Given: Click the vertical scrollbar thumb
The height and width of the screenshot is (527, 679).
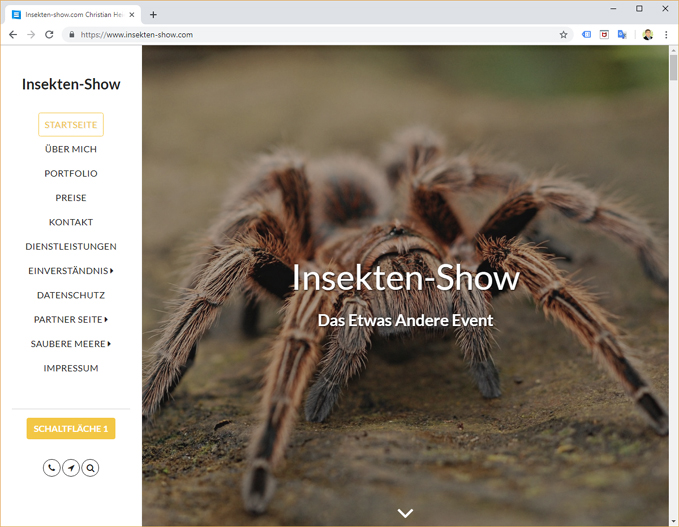Looking at the screenshot, I should coord(673,67).
